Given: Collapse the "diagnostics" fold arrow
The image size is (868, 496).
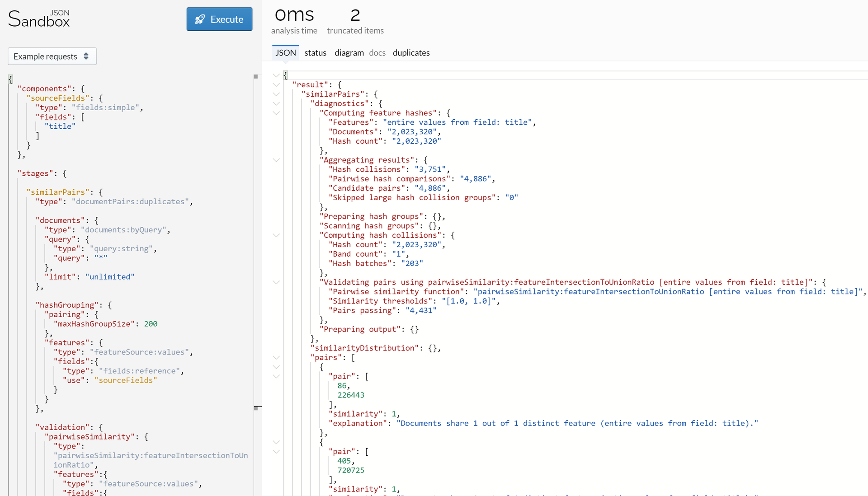Looking at the screenshot, I should pos(276,104).
